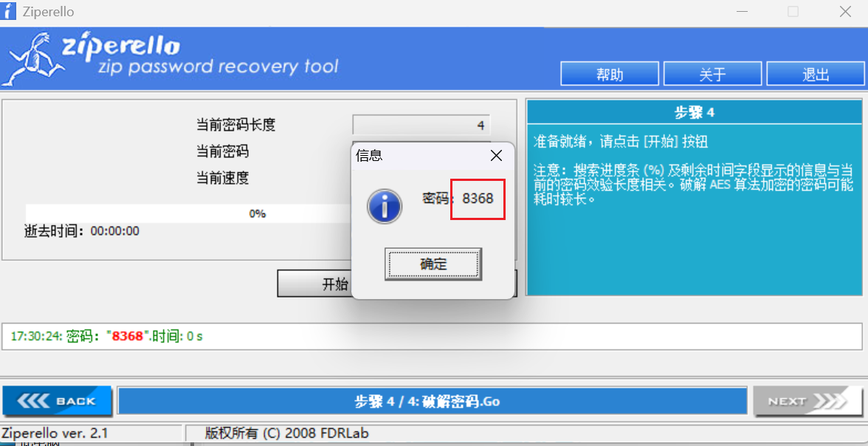Close the 信息 dialog with the X
The width and height of the screenshot is (868, 446).
pos(497,156)
